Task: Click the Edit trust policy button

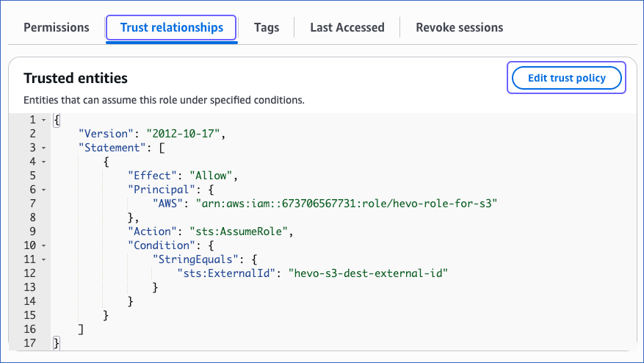Action: tap(566, 78)
